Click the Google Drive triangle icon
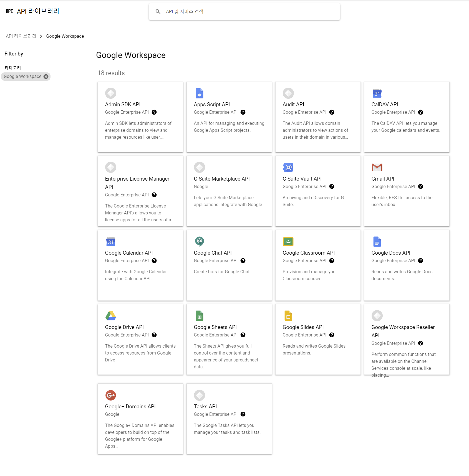The image size is (469, 476). pyautogui.click(x=110, y=316)
